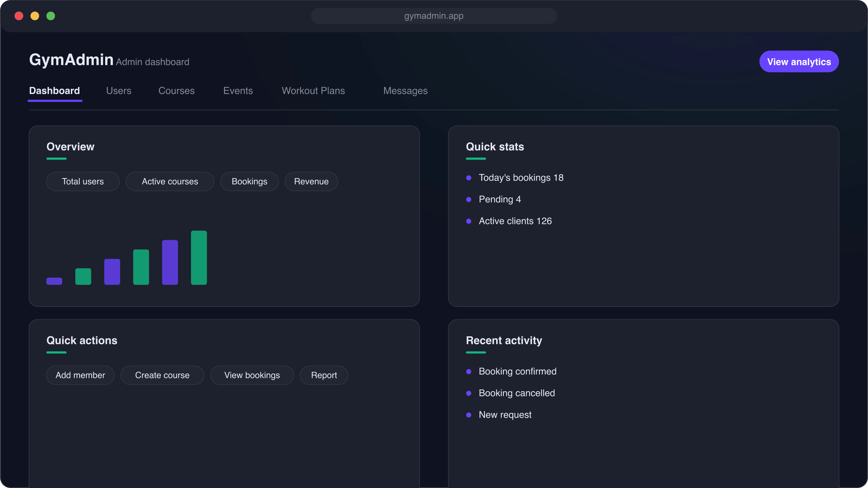Switch to the Dashboard tab
The height and width of the screenshot is (488, 868).
(x=55, y=91)
